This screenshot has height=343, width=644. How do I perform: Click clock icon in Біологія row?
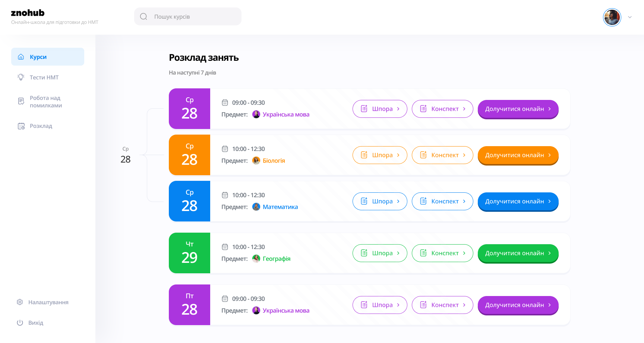[225, 149]
